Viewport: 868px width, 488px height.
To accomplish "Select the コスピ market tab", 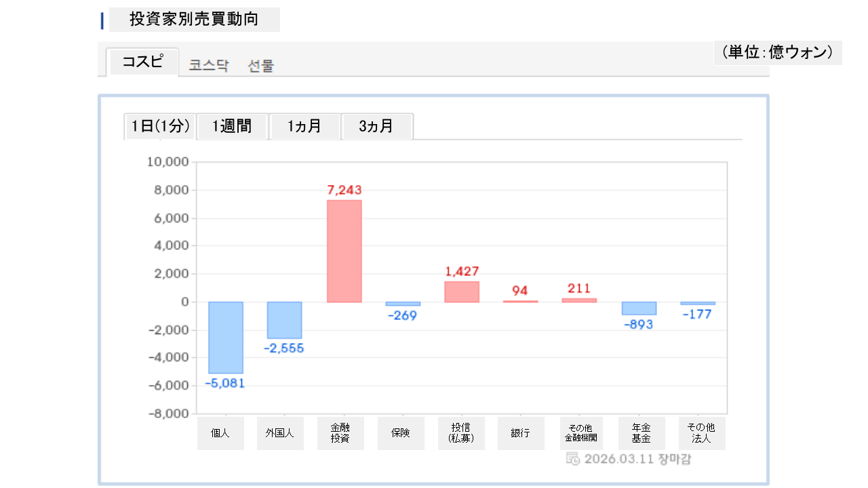I will point(142,62).
